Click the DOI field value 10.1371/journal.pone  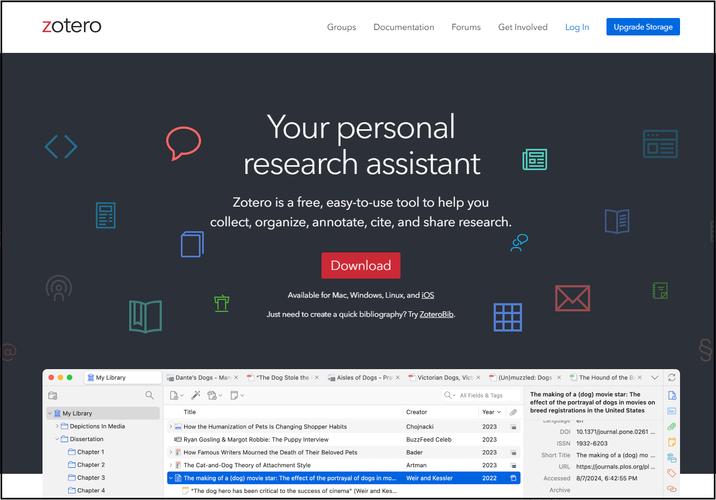coord(615,432)
